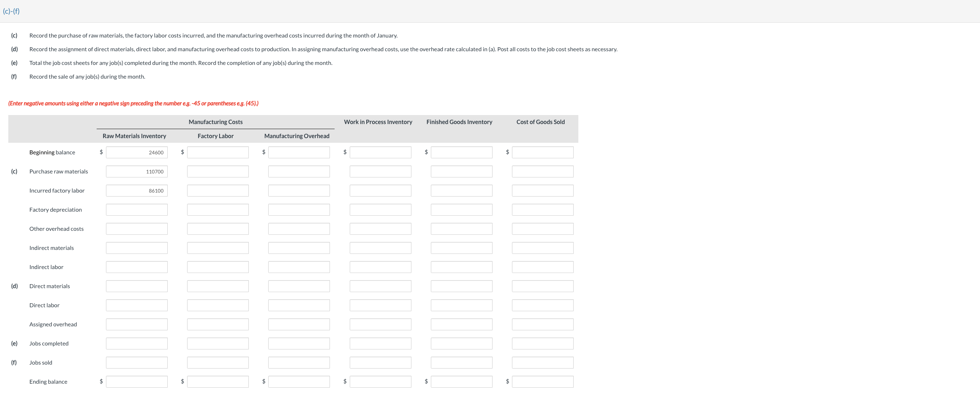
Task: Select the Direct labor input under Factory Labor
Action: pyautogui.click(x=218, y=305)
